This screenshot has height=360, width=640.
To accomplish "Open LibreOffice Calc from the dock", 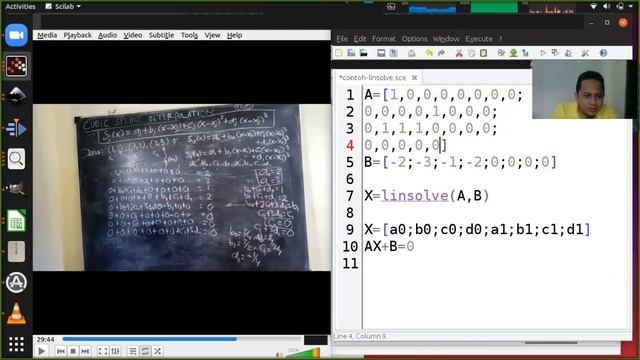I will pos(16,220).
